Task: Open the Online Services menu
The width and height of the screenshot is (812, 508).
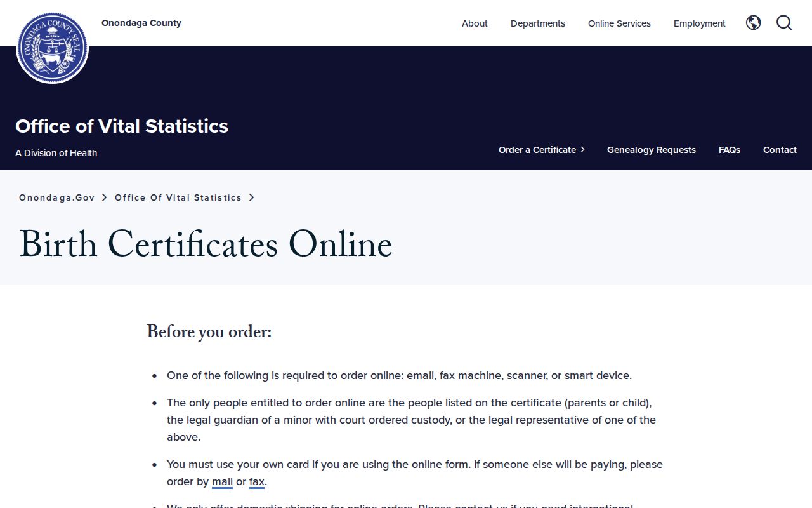Action: [x=619, y=23]
